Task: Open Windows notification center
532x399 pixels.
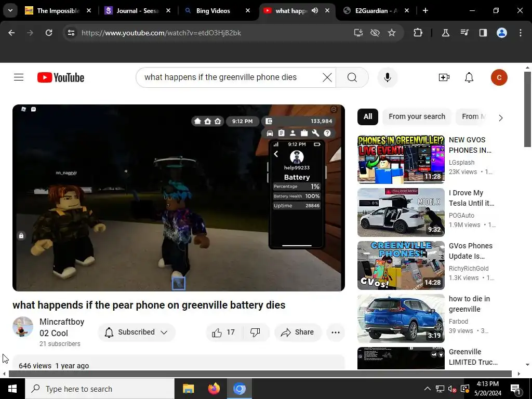Action: [x=515, y=389]
